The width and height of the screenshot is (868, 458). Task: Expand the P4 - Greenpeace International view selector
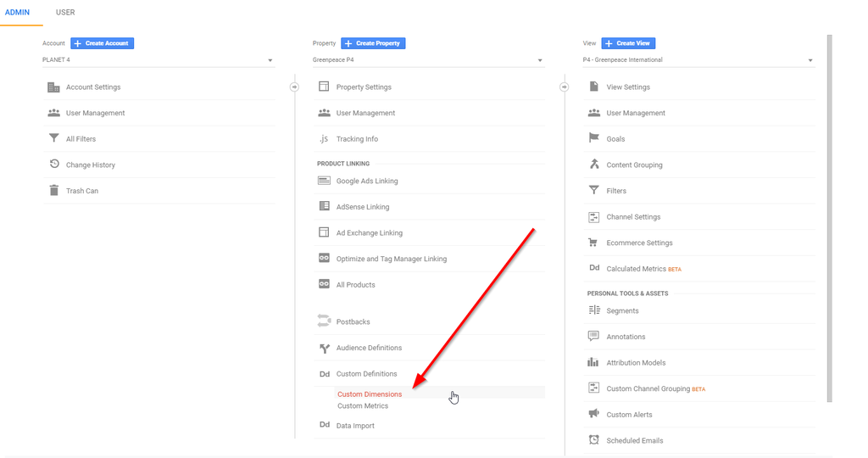tap(698, 60)
